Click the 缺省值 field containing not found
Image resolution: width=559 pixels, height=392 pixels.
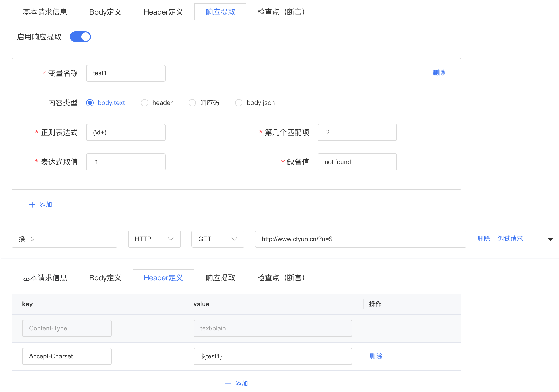coord(357,162)
